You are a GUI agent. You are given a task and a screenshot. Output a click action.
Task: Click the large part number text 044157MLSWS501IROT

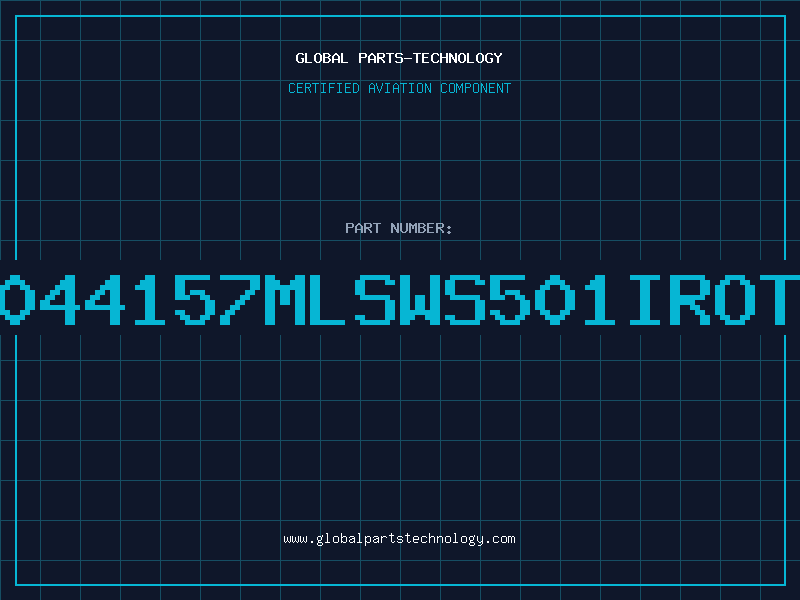point(400,299)
